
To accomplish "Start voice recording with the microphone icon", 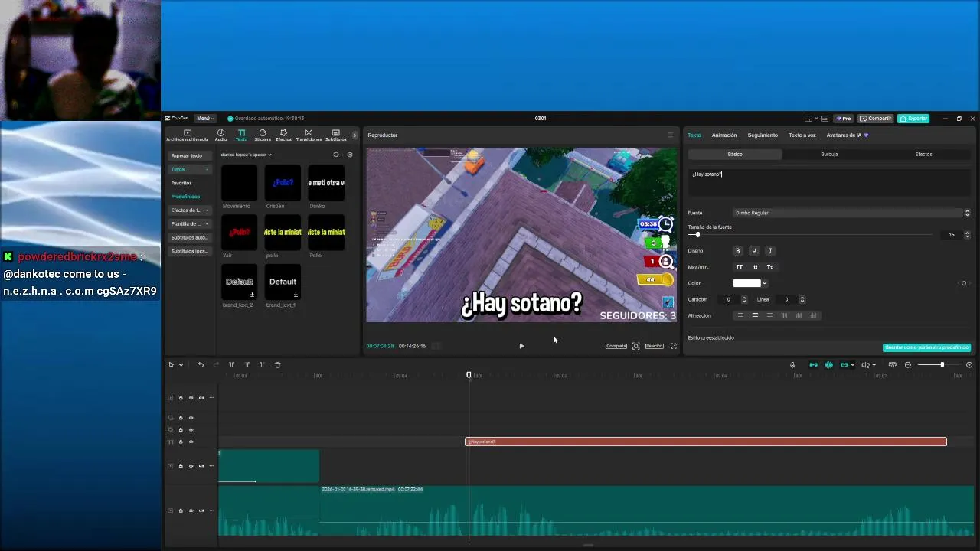I will point(792,365).
